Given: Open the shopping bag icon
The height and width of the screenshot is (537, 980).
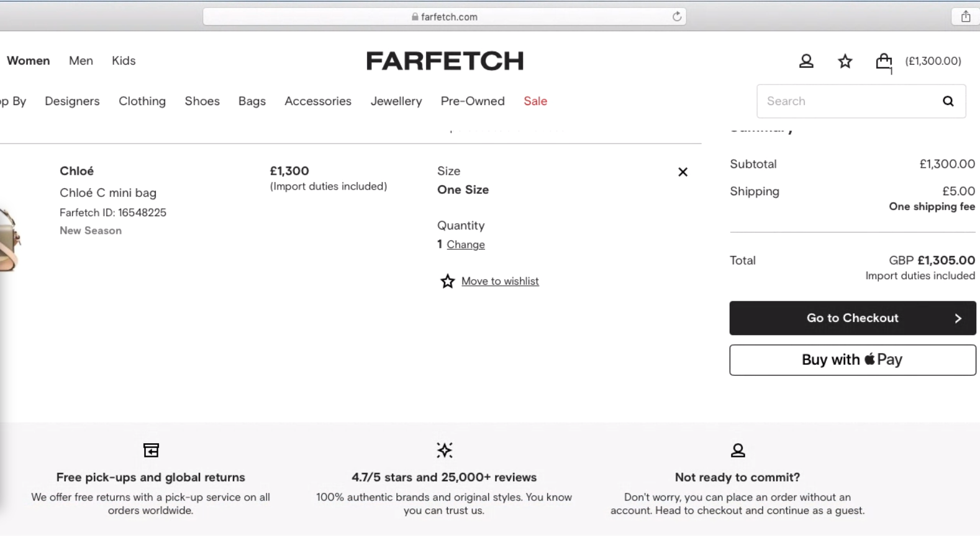Looking at the screenshot, I should pos(884,62).
